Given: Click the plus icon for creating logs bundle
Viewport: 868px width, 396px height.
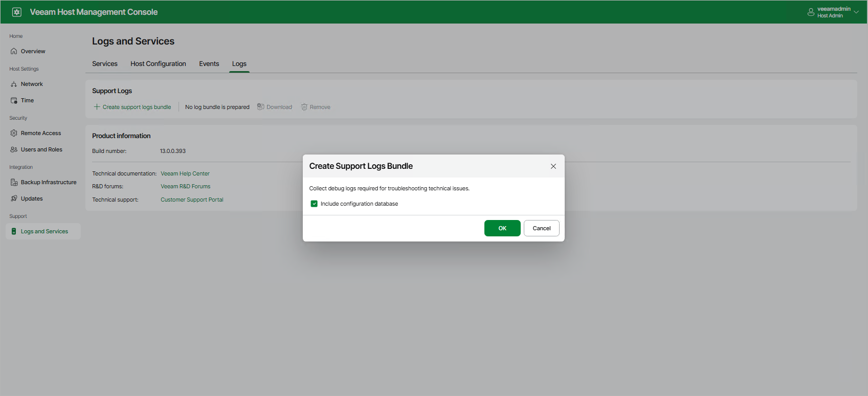Looking at the screenshot, I should (97, 107).
